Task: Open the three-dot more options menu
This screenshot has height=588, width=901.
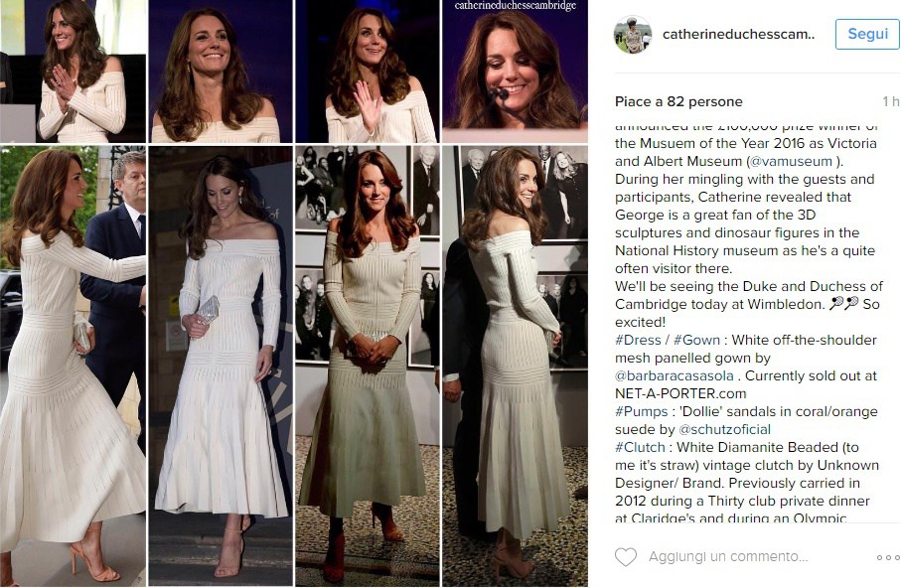Action: (888, 557)
